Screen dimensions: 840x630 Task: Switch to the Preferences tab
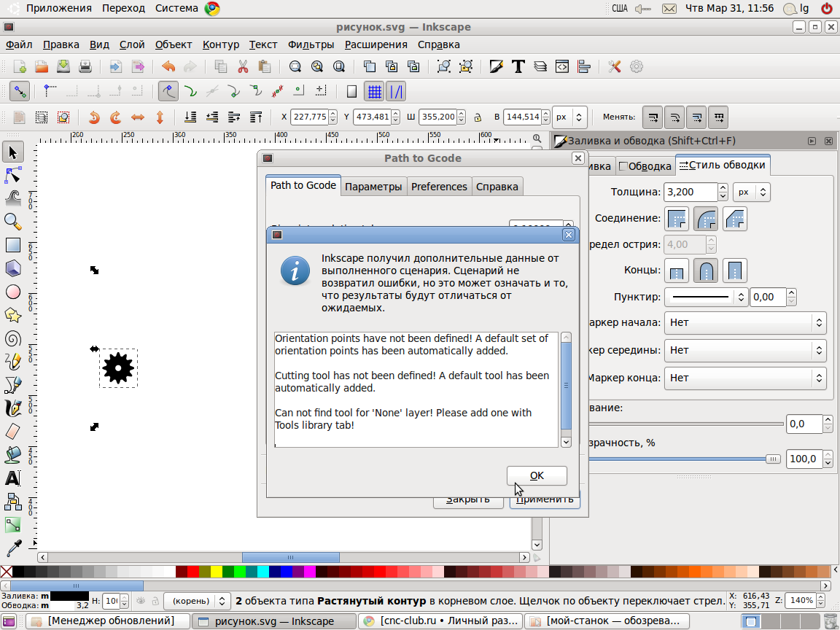coord(439,187)
